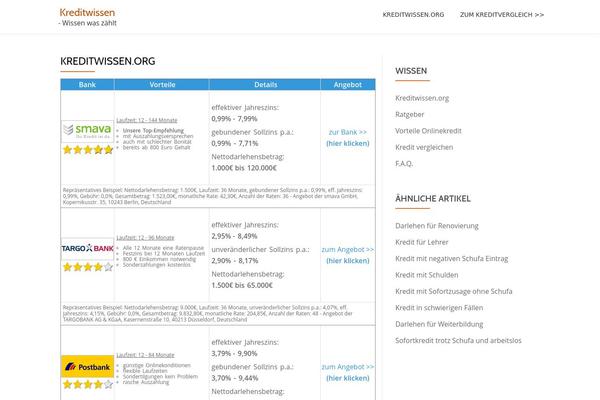Open article 'Kredit mit Sofortzusage ohne Schufa'
Screen dimensions: 600x400
pyautogui.click(x=453, y=291)
